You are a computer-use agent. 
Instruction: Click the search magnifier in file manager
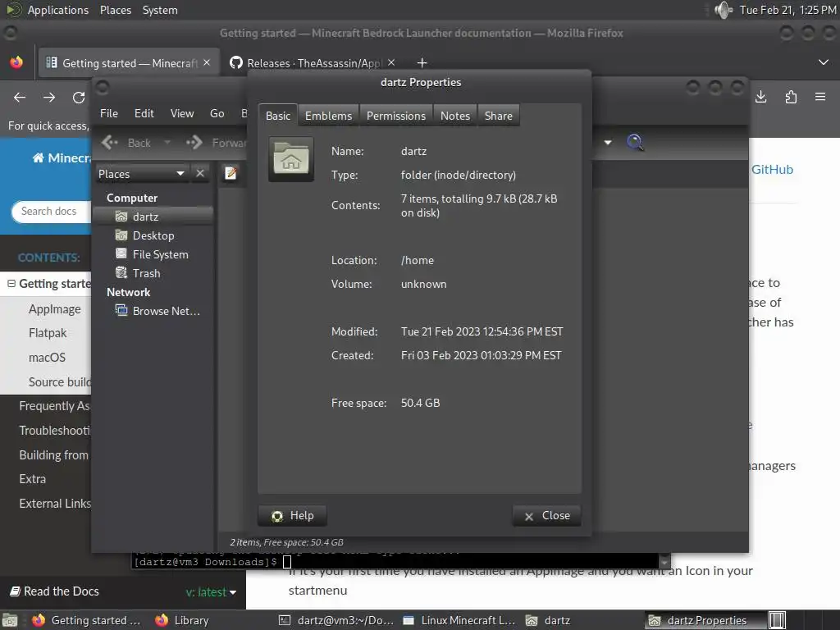point(635,143)
